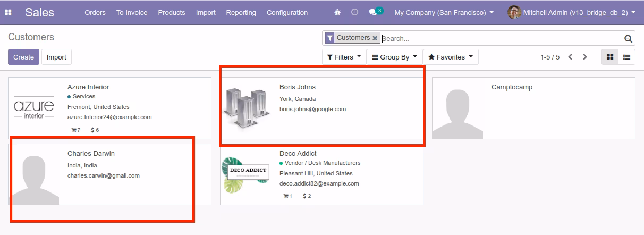Open the Group By dropdown

[x=395, y=57]
